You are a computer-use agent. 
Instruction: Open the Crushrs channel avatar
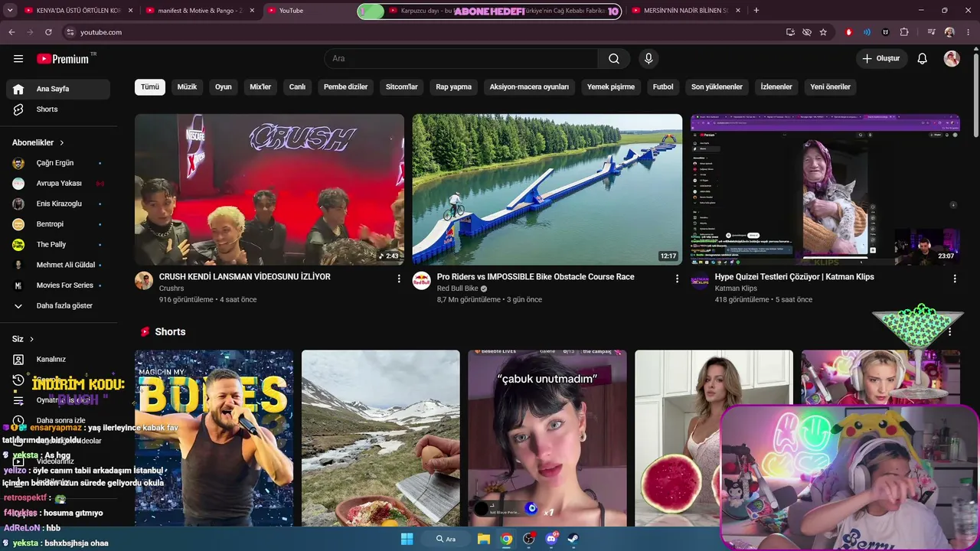pyautogui.click(x=144, y=280)
